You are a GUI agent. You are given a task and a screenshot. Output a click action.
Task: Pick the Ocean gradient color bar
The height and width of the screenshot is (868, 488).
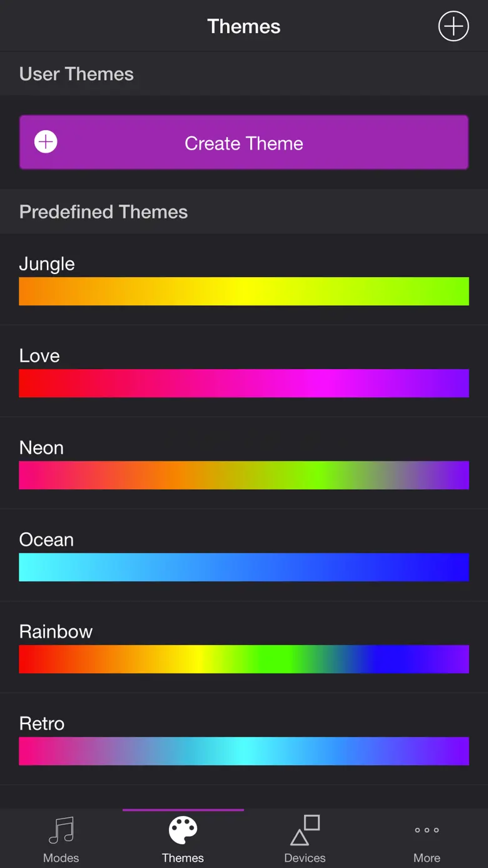pos(244,567)
